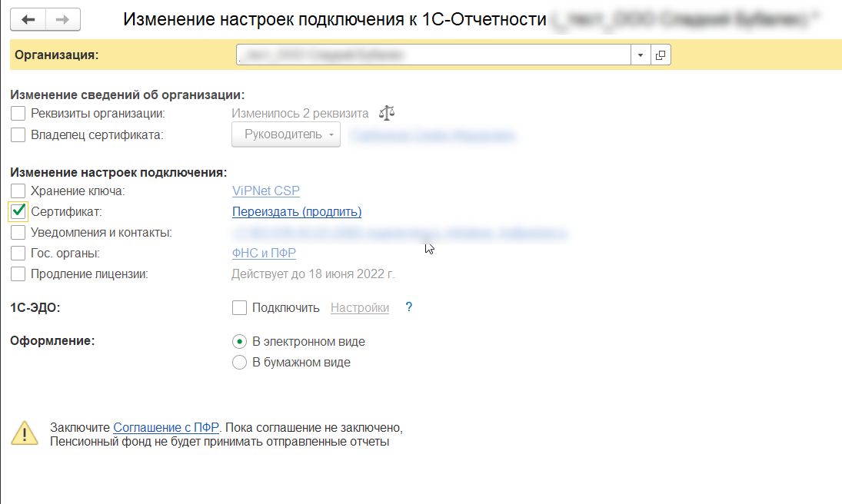842x504 pixels.
Task: Open the Соглашение с ПФР link
Action: [166, 427]
